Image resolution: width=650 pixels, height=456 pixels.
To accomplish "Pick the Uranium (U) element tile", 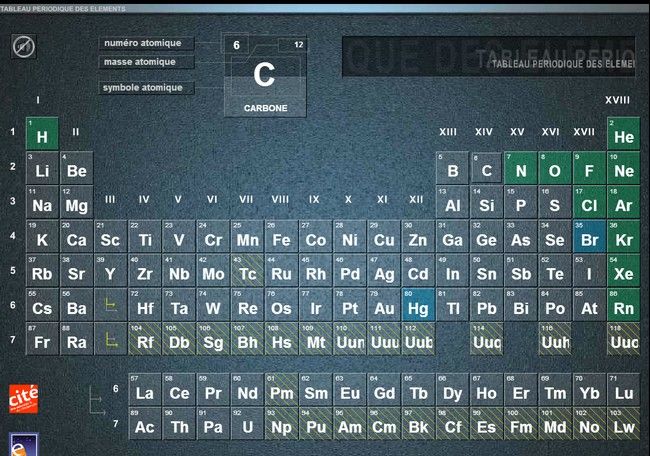I will pos(247,426).
